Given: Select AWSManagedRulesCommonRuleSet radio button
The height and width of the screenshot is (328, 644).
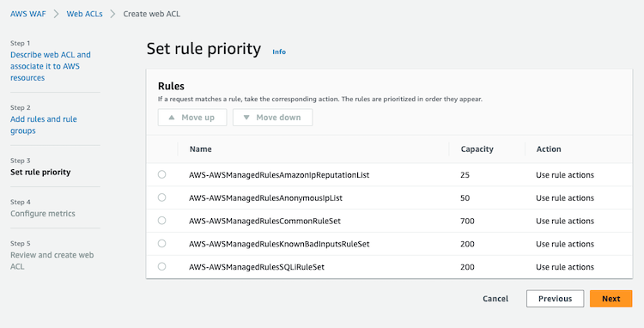Looking at the screenshot, I should click(161, 221).
